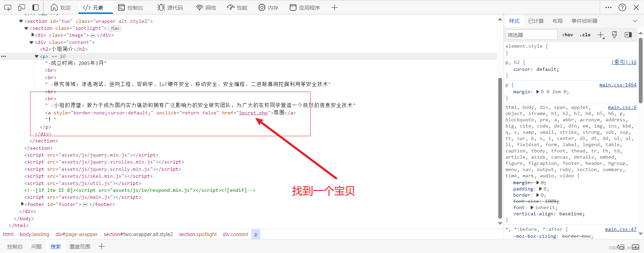Viewport: 644px width, 253px height.
Task: Expand ellipsis in div image node
Action: [93, 35]
